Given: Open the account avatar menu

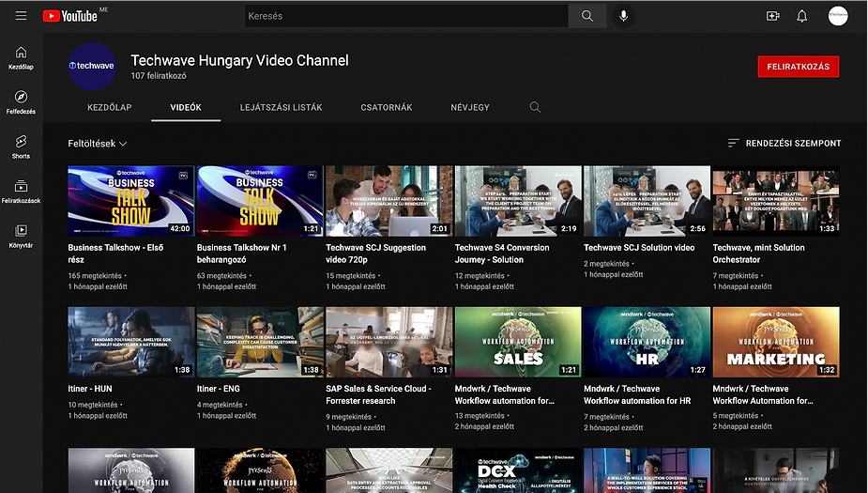Looking at the screenshot, I should click(837, 16).
